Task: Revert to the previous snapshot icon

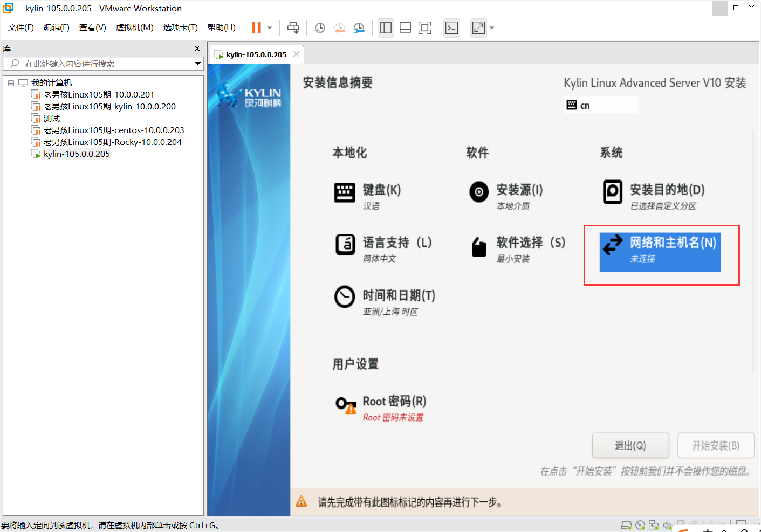Action: (x=339, y=28)
